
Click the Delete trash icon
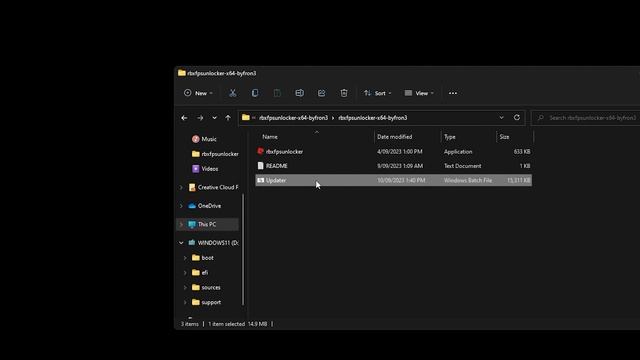tap(344, 93)
